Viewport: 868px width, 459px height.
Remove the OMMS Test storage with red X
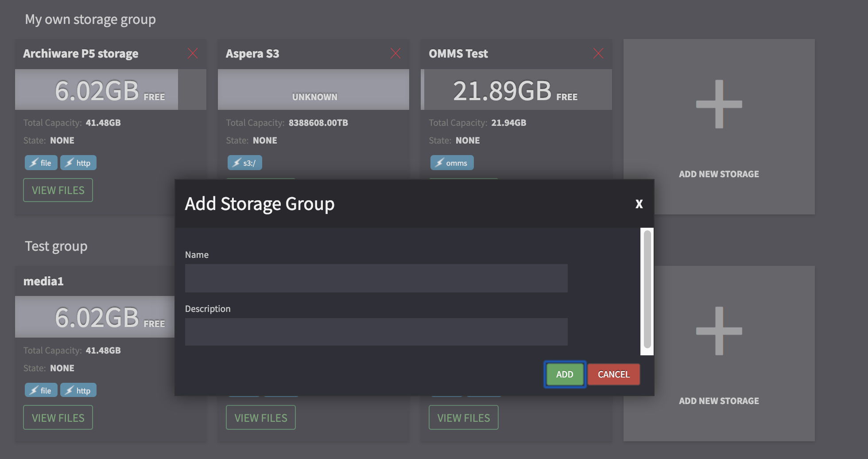[598, 53]
